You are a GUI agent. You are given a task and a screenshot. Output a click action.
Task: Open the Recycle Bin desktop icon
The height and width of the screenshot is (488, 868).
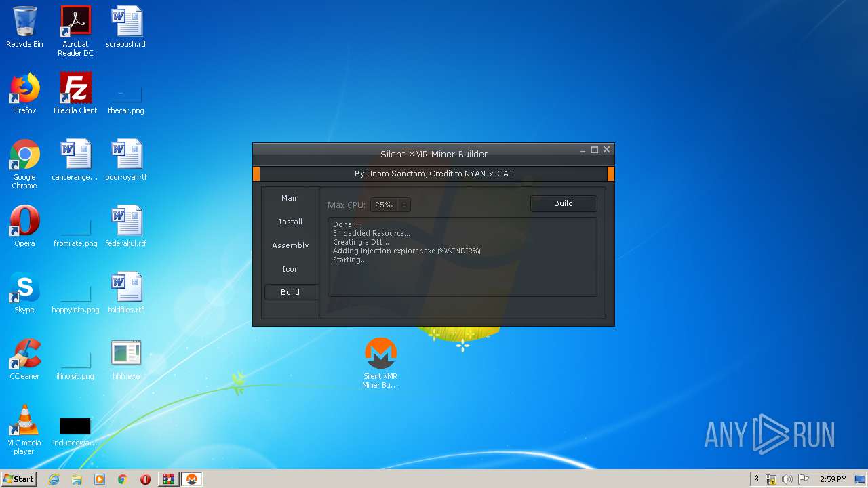coord(24,28)
